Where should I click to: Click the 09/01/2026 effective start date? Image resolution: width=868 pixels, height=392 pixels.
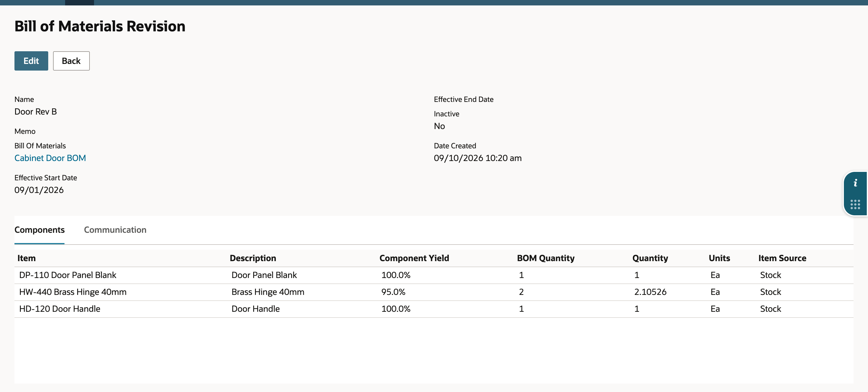click(x=39, y=190)
